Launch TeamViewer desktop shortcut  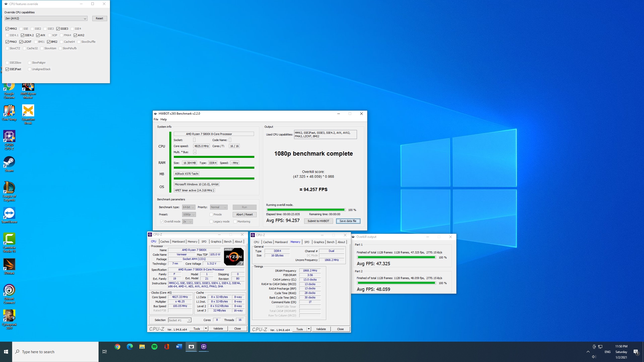(x=9, y=215)
